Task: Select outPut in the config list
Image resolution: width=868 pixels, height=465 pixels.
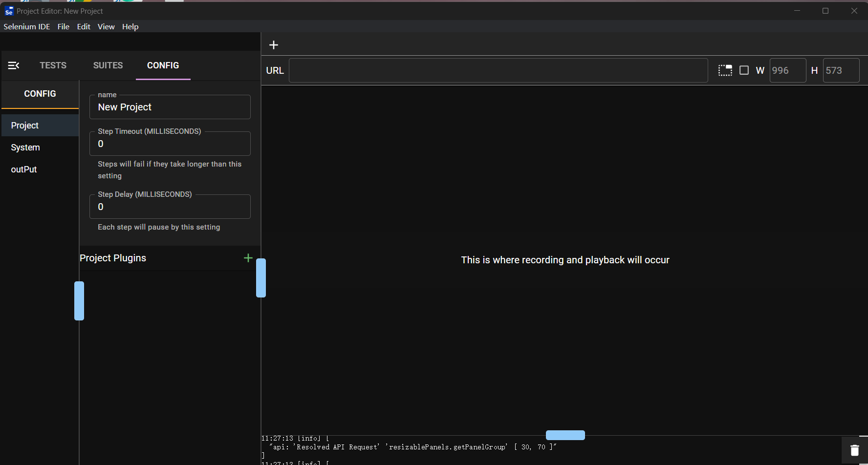Action: tap(40, 169)
